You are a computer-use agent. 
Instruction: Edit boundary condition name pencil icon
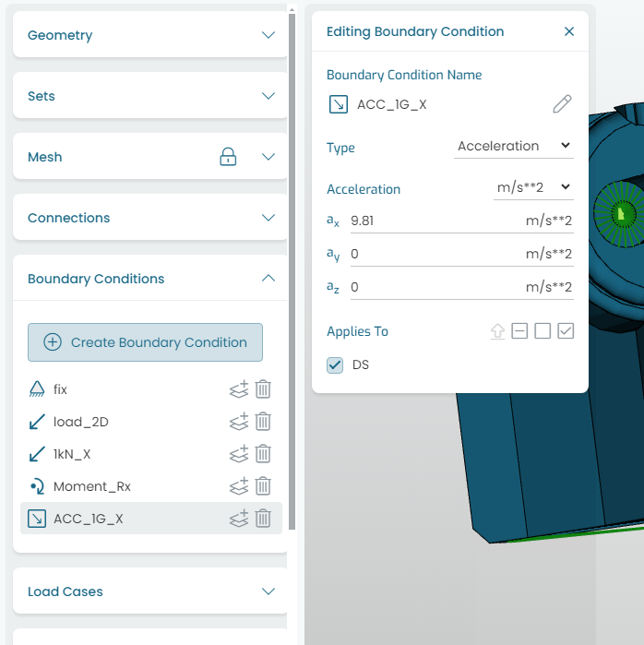tap(562, 104)
